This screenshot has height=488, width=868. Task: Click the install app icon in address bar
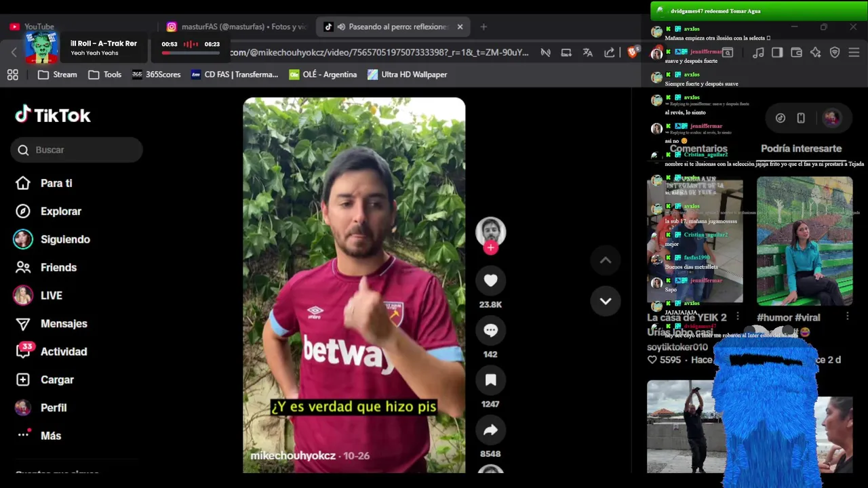point(566,52)
